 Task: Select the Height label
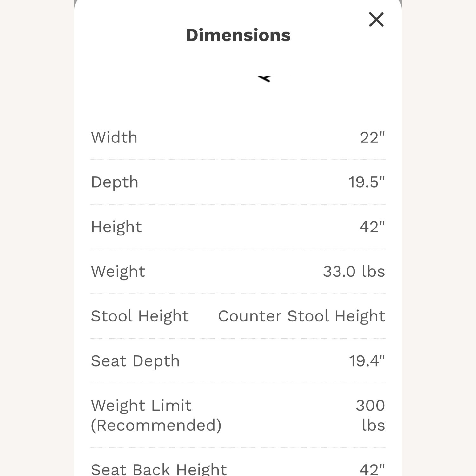(116, 227)
